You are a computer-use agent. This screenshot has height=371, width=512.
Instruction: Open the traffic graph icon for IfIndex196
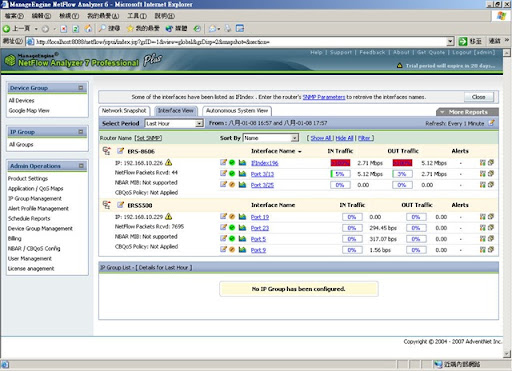tap(242, 162)
